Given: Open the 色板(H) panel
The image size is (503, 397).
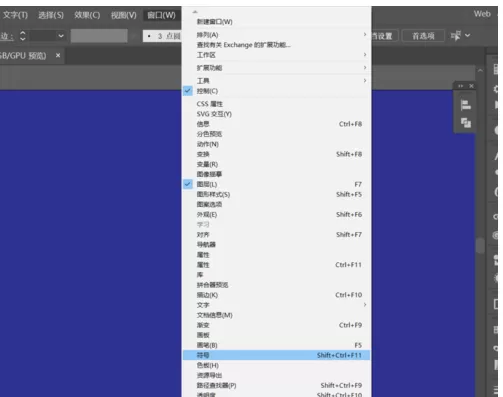Looking at the screenshot, I should pyautogui.click(x=277, y=365).
